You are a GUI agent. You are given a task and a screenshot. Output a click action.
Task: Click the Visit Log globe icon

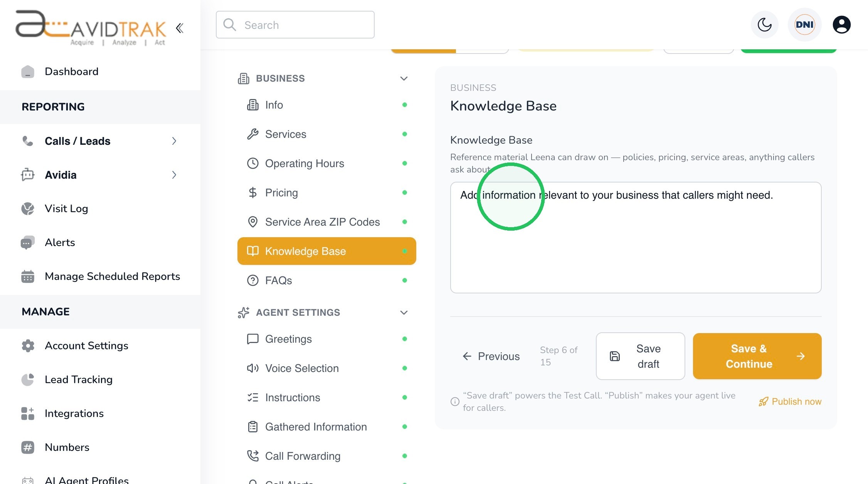click(28, 209)
